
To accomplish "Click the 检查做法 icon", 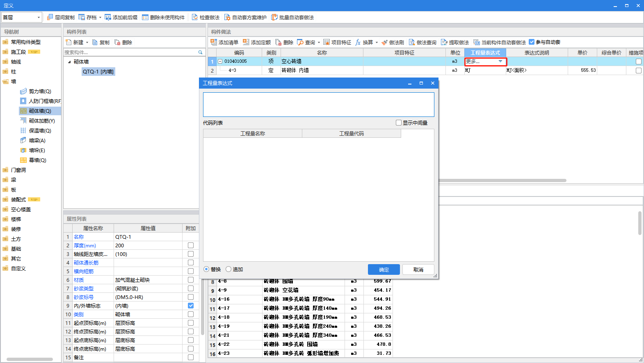I will coord(195,17).
